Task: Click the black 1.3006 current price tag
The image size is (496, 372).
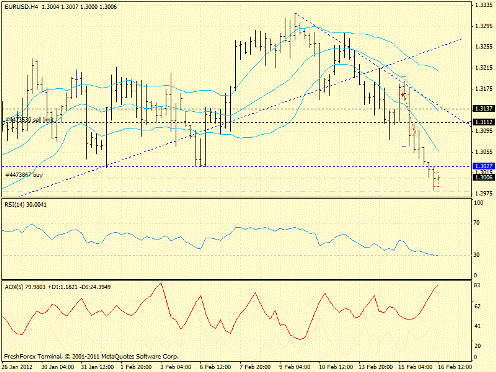Action: (484, 178)
